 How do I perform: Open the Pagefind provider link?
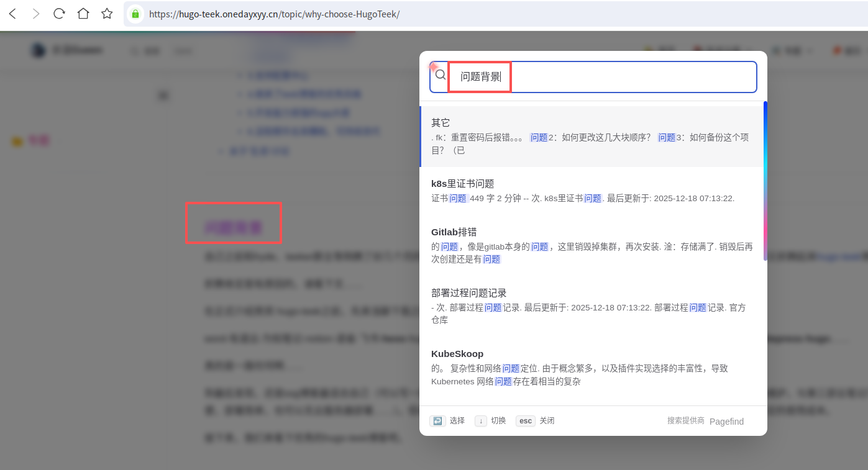pos(726,422)
